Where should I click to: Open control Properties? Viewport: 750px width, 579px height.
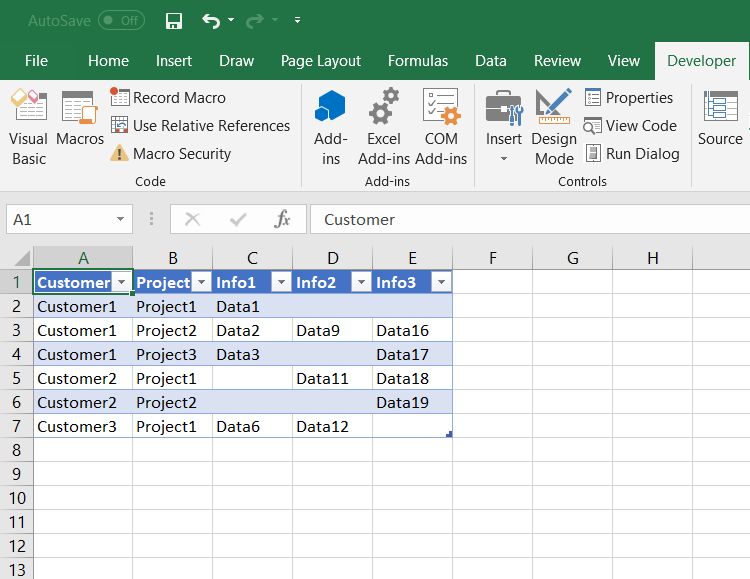(629, 98)
